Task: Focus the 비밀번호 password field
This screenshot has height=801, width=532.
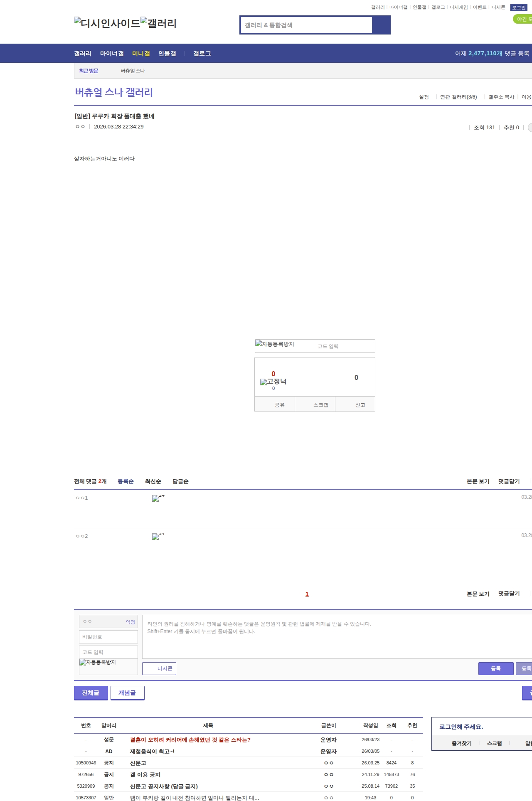Action: coord(108,637)
